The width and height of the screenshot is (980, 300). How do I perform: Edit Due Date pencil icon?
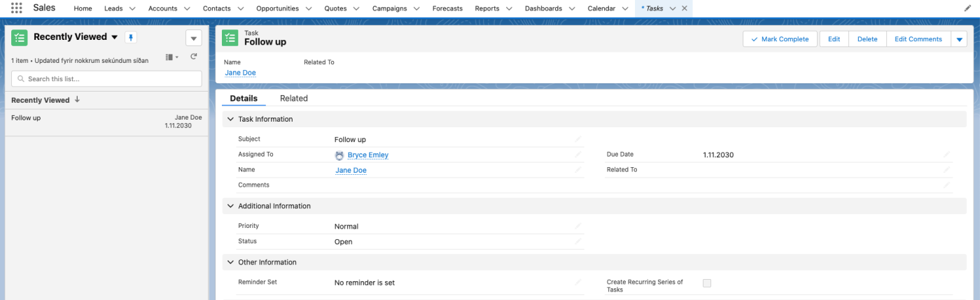(946, 155)
